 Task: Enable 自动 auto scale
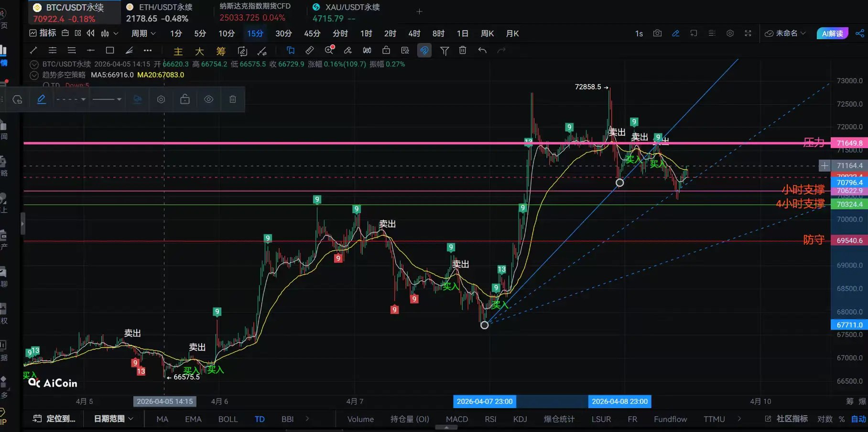pyautogui.click(x=858, y=419)
